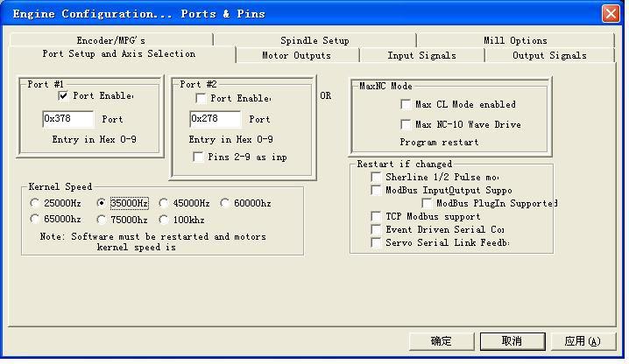Viewport: 629px width, 364px height.
Task: Select the Motor Outputs tab
Action: tap(296, 55)
